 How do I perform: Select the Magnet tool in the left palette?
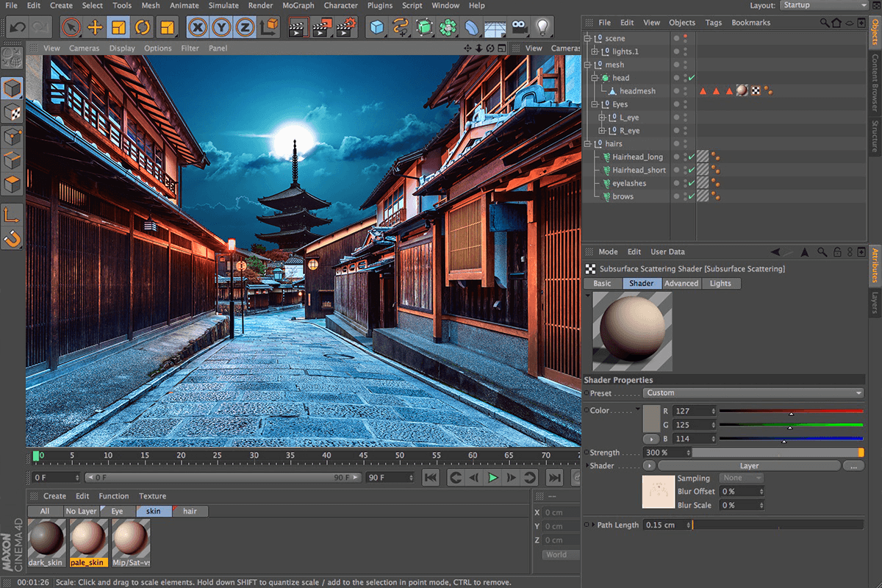[x=11, y=237]
